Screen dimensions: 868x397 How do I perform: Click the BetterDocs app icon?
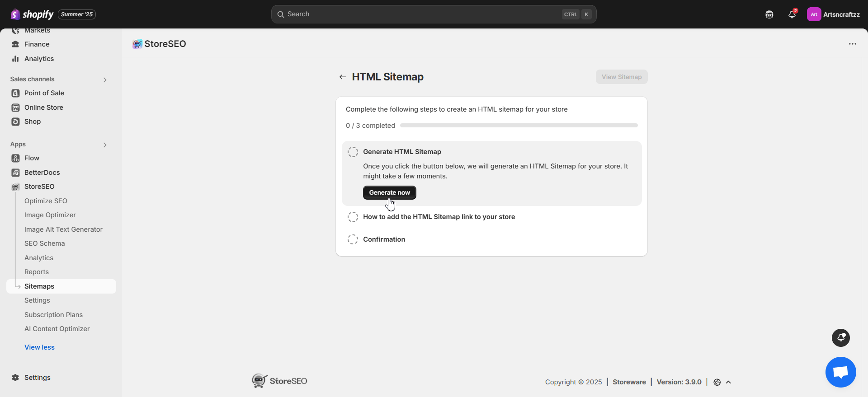tap(15, 173)
